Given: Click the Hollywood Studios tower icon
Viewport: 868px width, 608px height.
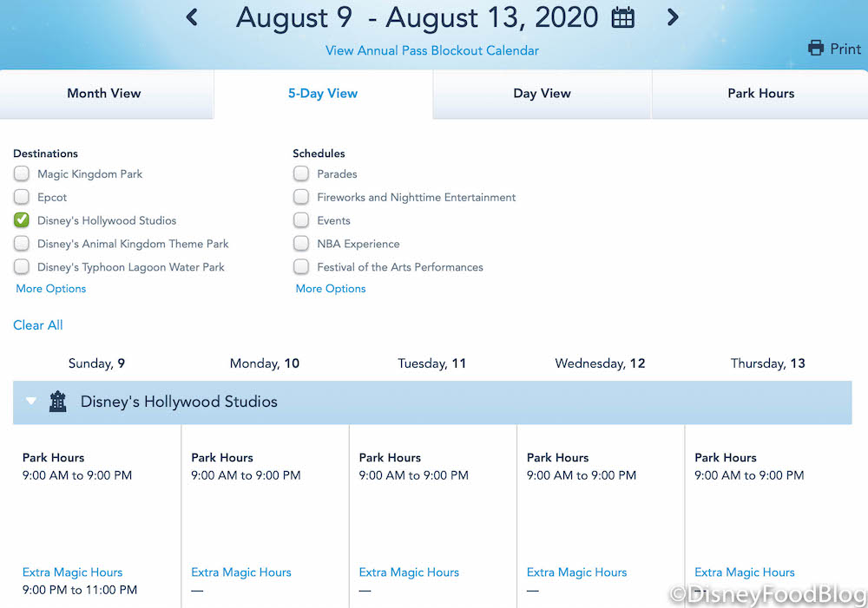Looking at the screenshot, I should [x=58, y=402].
